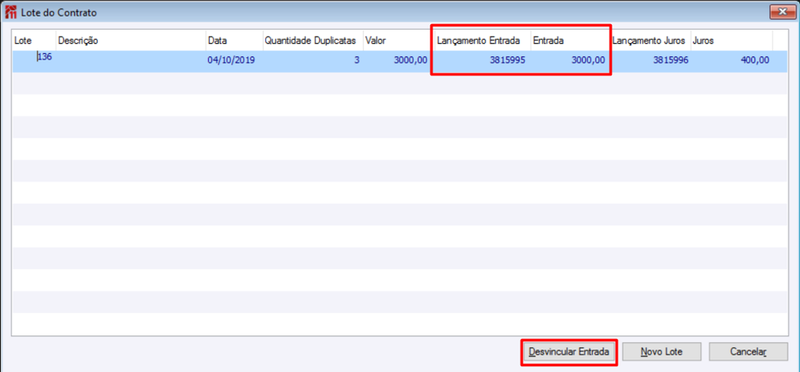This screenshot has height=372, width=800.
Task: Click the Lançamento Juros column header
Action: pos(650,41)
